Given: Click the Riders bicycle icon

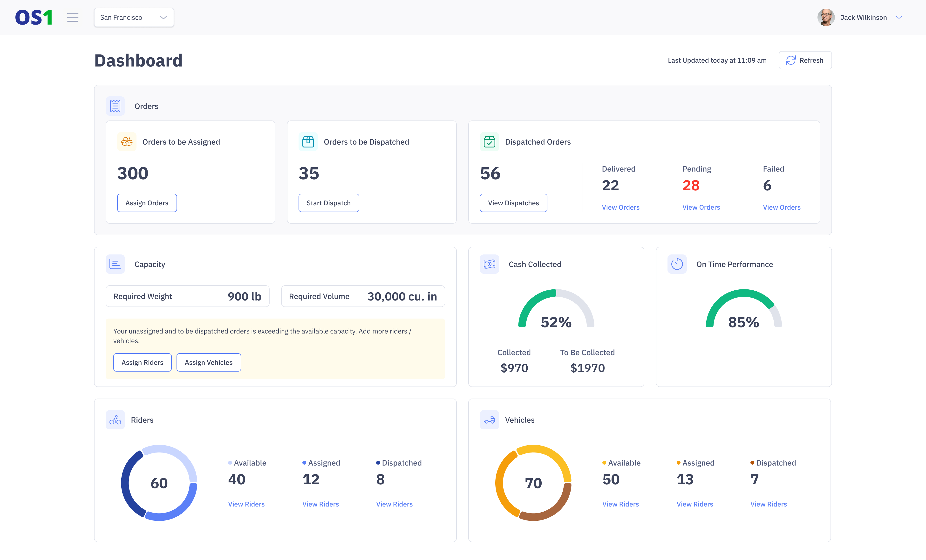Looking at the screenshot, I should pos(115,420).
